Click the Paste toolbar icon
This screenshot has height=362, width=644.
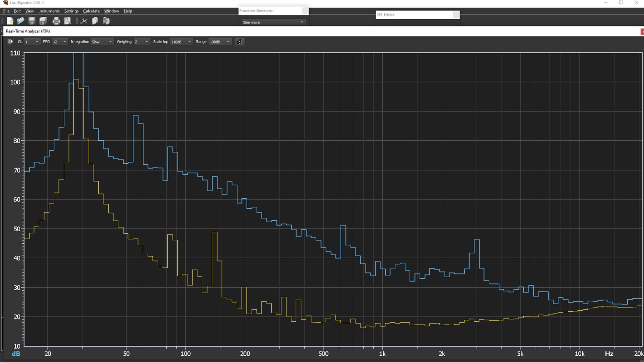point(106,21)
